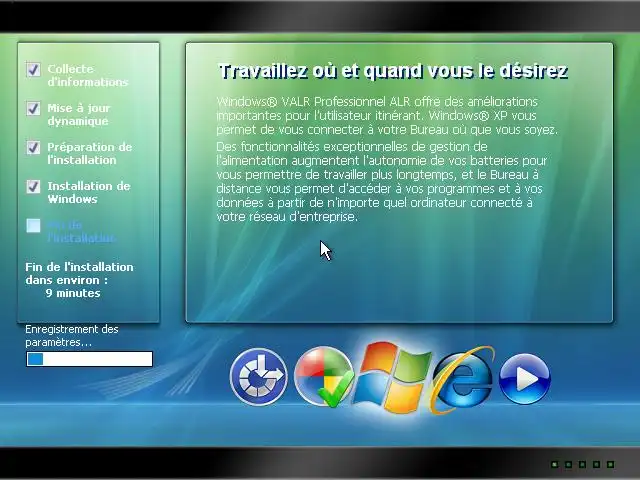Image resolution: width=640 pixels, height=480 pixels.
Task: Click the Collecte d'informations checkbox
Action: [33, 69]
